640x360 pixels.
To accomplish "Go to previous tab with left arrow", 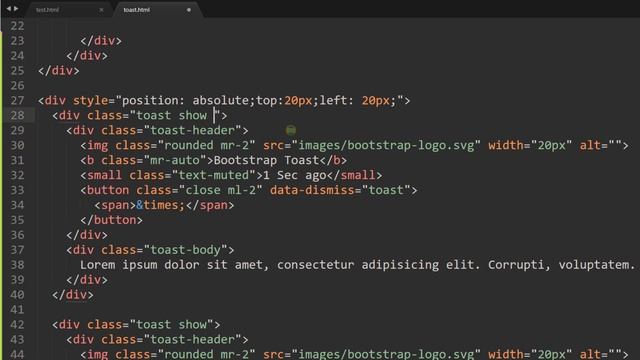I will coord(9,8).
